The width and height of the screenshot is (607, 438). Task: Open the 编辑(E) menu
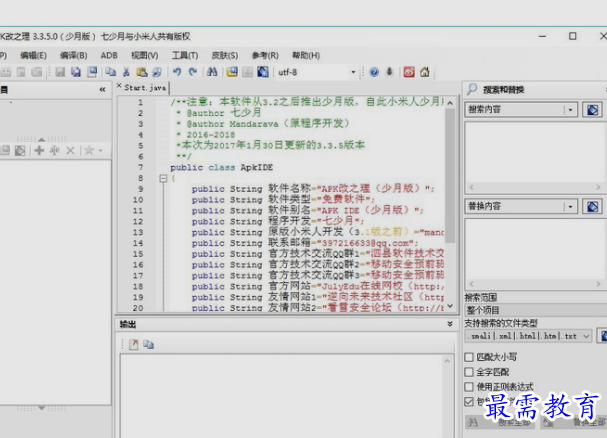click(33, 55)
